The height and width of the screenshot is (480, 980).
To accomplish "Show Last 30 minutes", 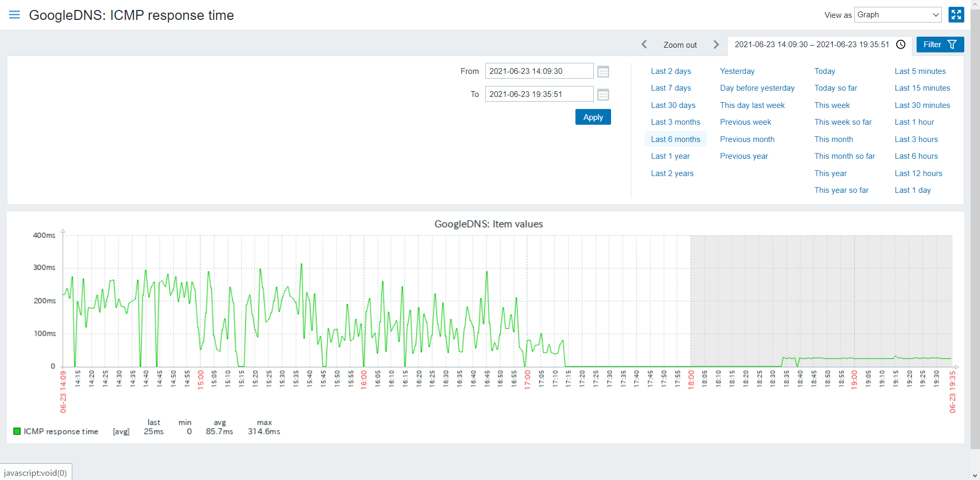I will [922, 105].
